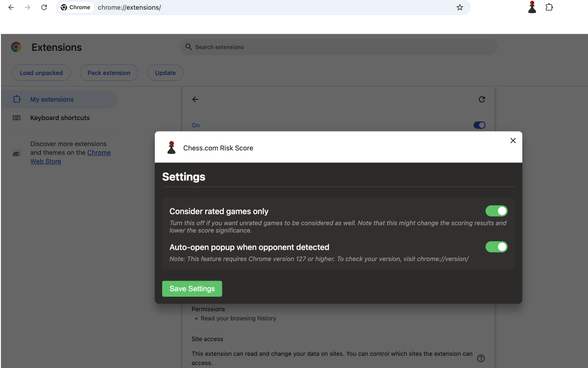Click the Search extensions field
Image resolution: width=588 pixels, height=368 pixels.
pos(338,47)
